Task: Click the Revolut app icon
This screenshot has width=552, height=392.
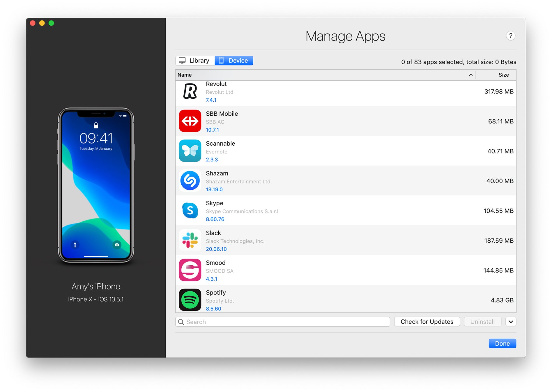Action: (x=190, y=91)
